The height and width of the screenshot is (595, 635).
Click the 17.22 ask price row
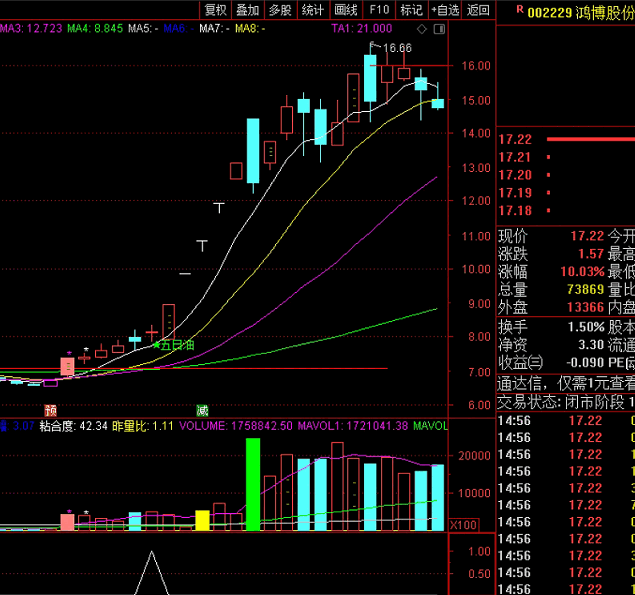pos(566,139)
